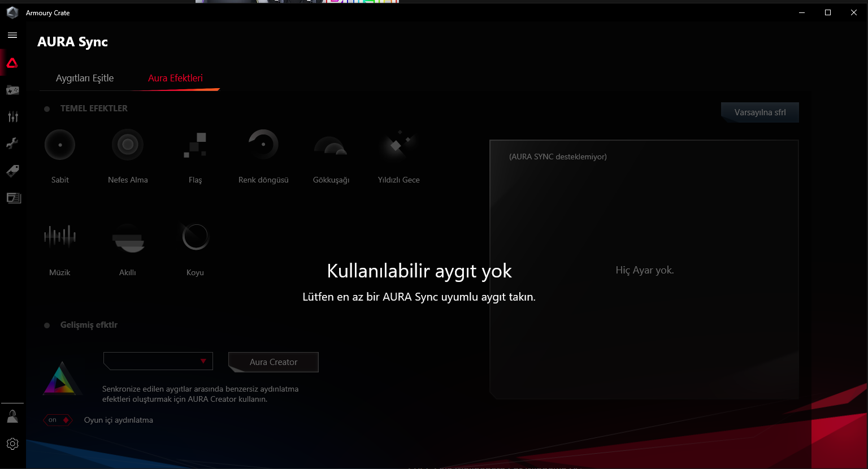Select the Yıldızlı Gece starry night effect

(399, 145)
